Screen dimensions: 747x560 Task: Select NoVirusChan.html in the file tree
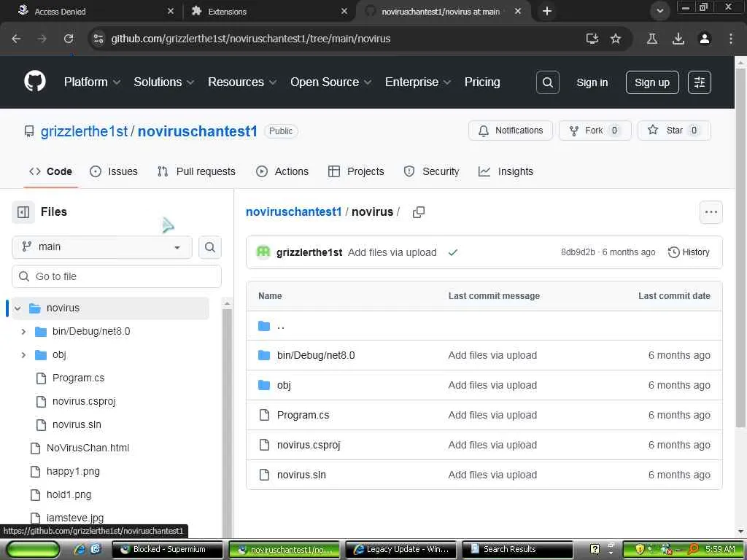click(88, 448)
